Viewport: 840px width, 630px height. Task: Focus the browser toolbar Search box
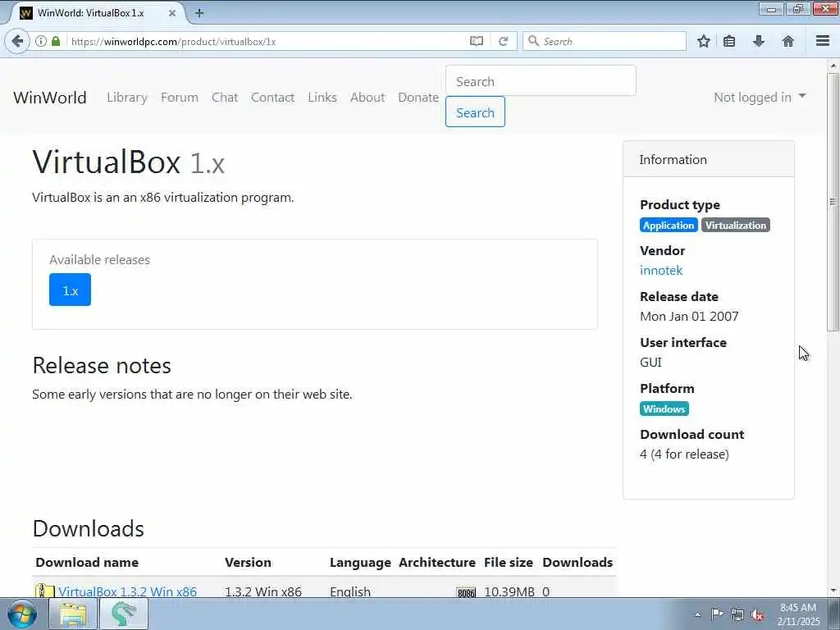[x=605, y=41]
